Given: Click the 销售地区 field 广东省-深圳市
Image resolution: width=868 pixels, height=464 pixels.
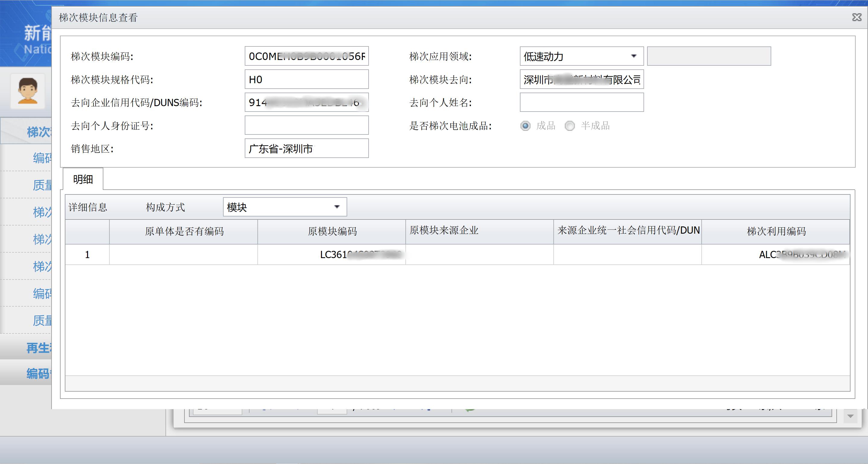Looking at the screenshot, I should click(x=307, y=148).
